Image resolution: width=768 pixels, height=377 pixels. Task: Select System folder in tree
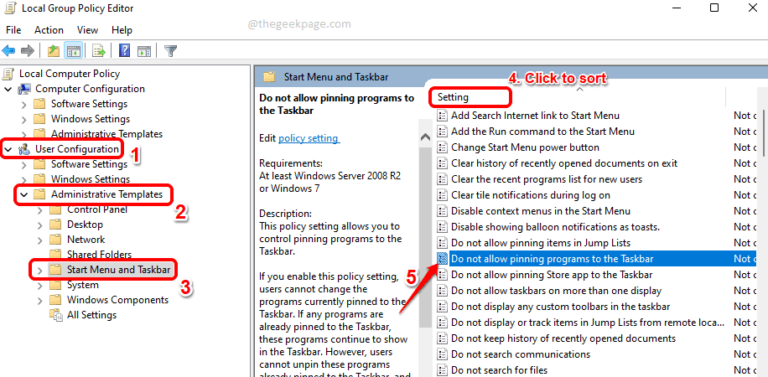click(83, 285)
